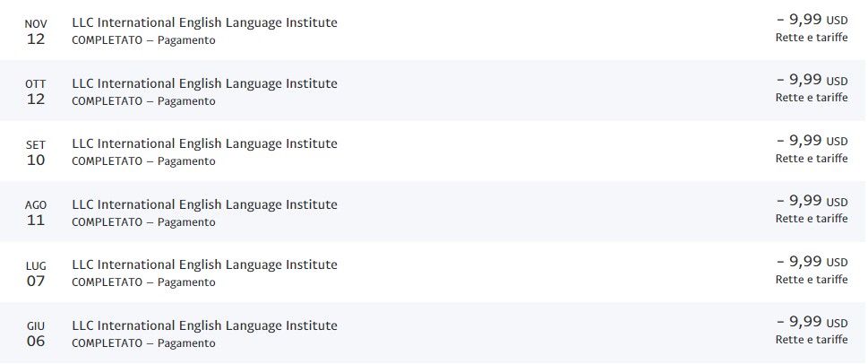Open the June 06 transaction merchant name
This screenshot has height=364, width=868.
tap(204, 325)
